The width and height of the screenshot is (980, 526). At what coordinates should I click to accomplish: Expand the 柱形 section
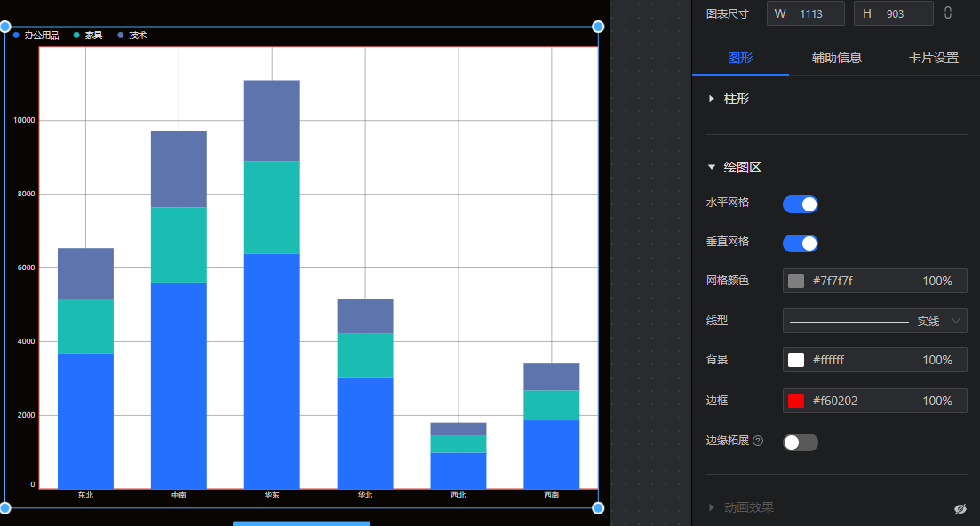point(712,99)
